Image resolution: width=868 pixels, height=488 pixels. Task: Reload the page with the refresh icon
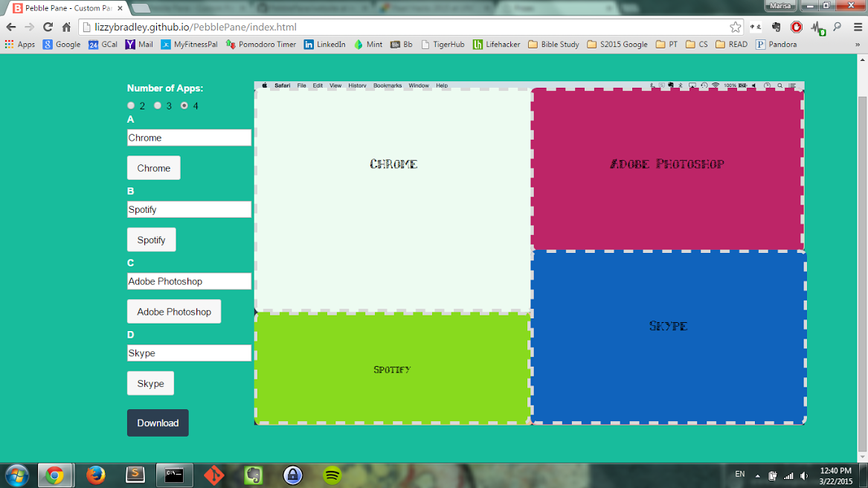(48, 27)
